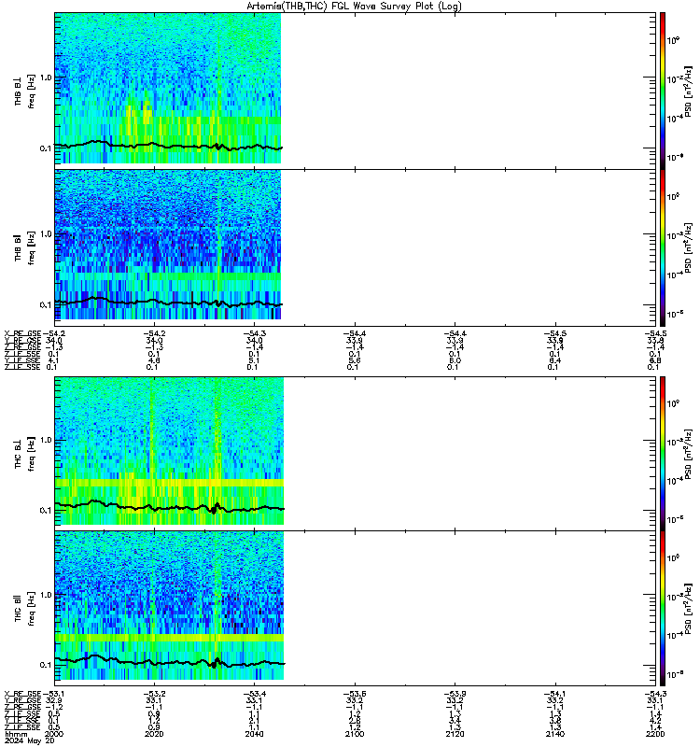The image size is (700, 747).
Task: Click the "2000" time tick label
Action: pyautogui.click(x=53, y=734)
